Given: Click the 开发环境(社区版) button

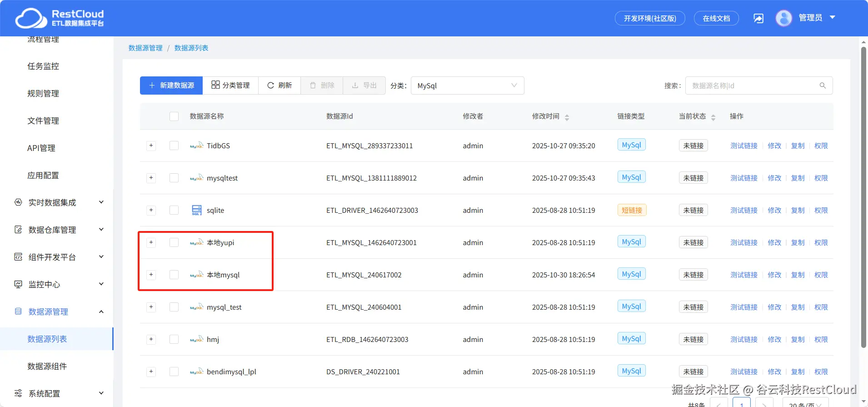Looking at the screenshot, I should (x=650, y=18).
